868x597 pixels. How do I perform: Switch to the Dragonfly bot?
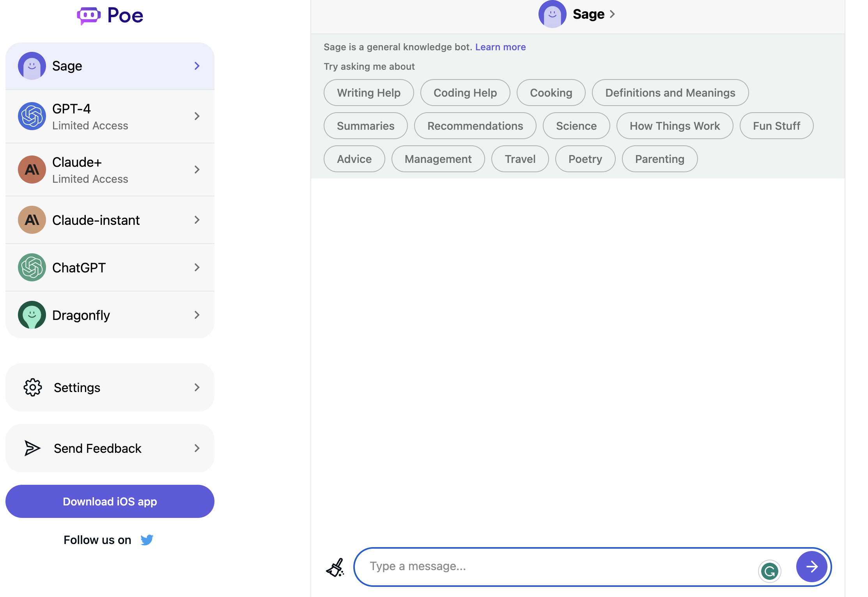110,315
